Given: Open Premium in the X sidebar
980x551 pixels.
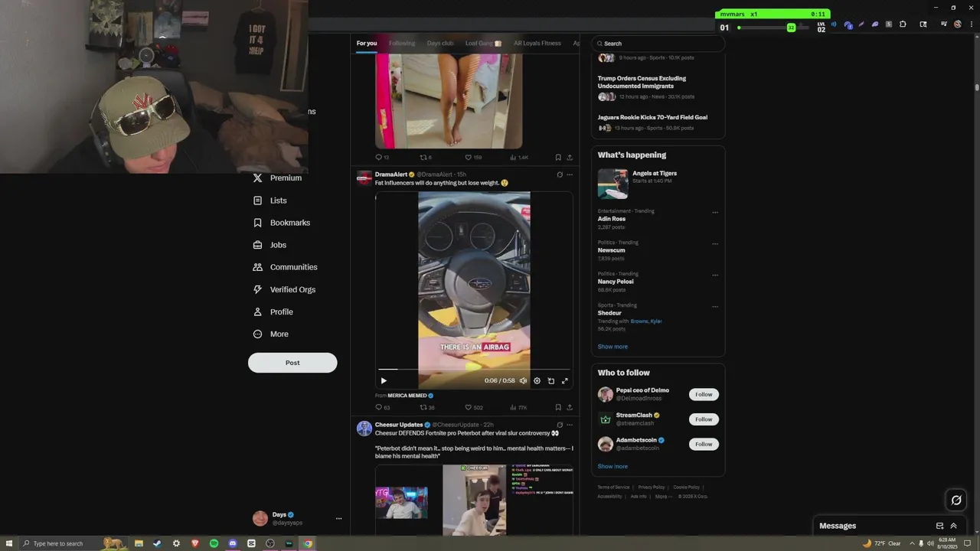Looking at the screenshot, I should tap(277, 178).
